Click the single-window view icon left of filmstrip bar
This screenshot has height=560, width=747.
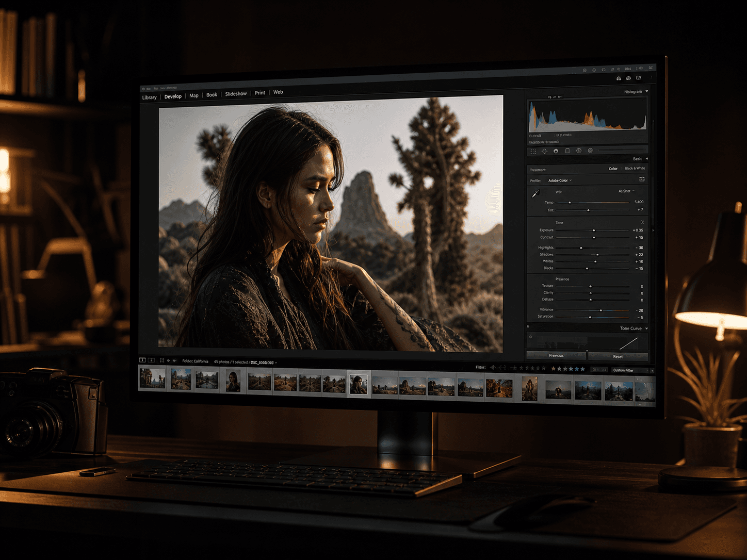[142, 360]
